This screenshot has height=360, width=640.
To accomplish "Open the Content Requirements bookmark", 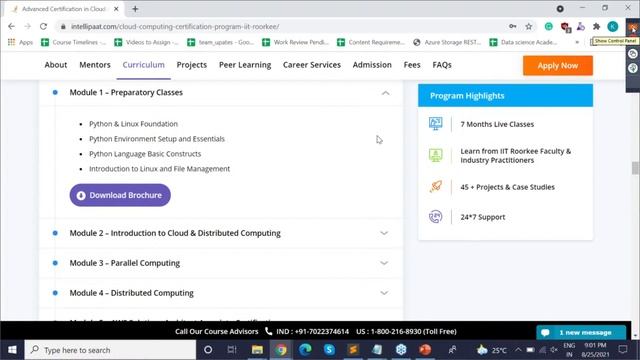I will click(371, 42).
